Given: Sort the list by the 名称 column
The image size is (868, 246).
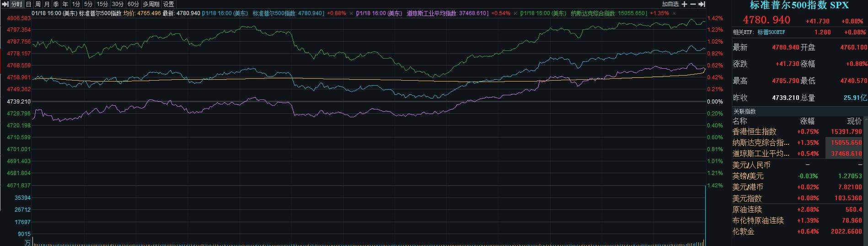Looking at the screenshot, I should [x=740, y=121].
